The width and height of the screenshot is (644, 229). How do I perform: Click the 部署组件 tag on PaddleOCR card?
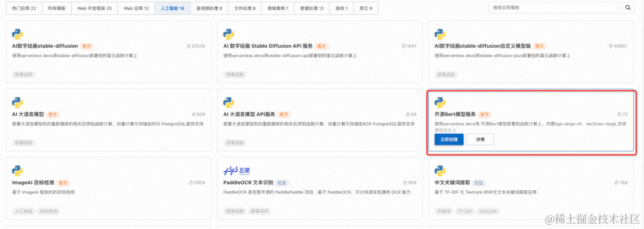(x=259, y=211)
